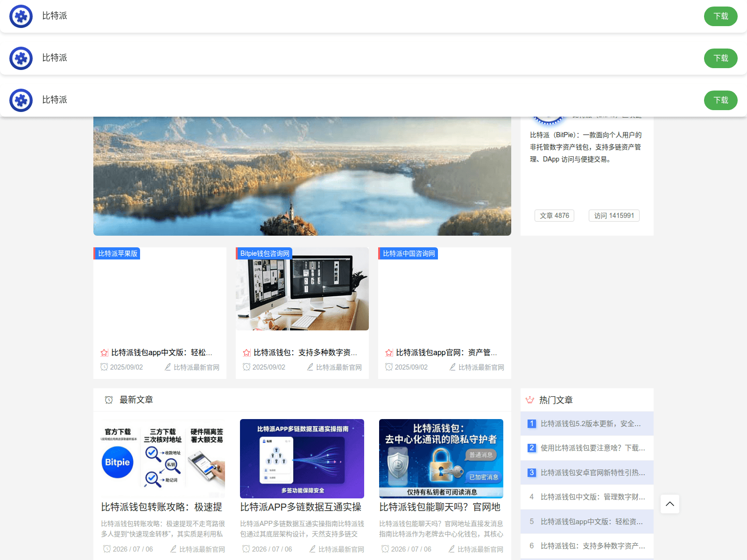Click the back-to-top arrow button

coord(670,504)
